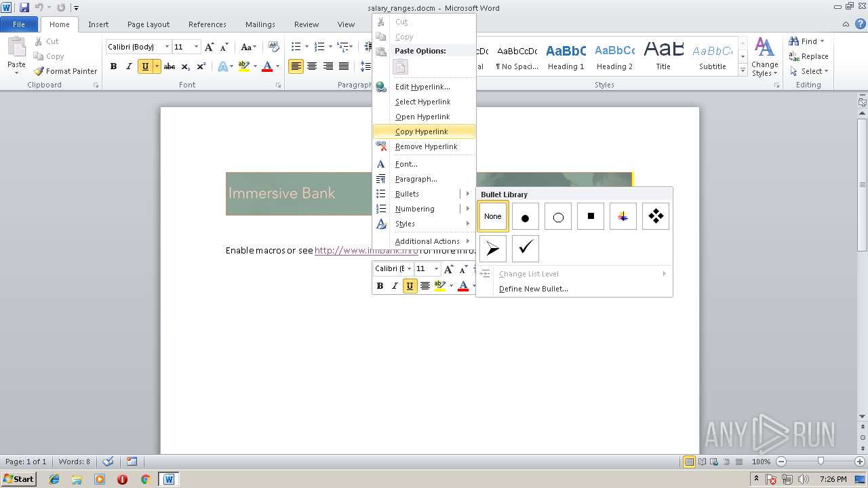Image resolution: width=868 pixels, height=488 pixels.
Task: Switch to the References tab
Action: [208, 24]
